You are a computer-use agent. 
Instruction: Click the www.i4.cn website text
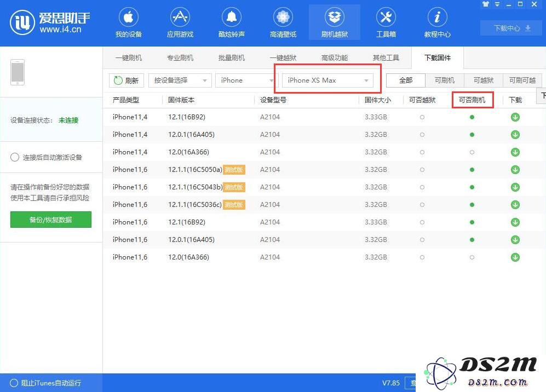(60, 30)
